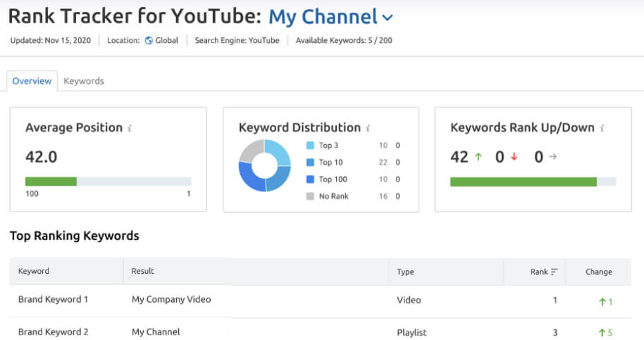
Task: Click the Search Engine: YouTube text
Action: (237, 40)
